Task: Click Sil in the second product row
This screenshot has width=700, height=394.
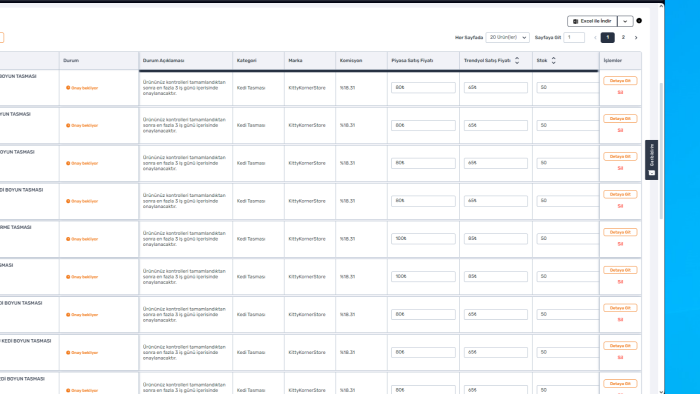Action: [x=620, y=130]
